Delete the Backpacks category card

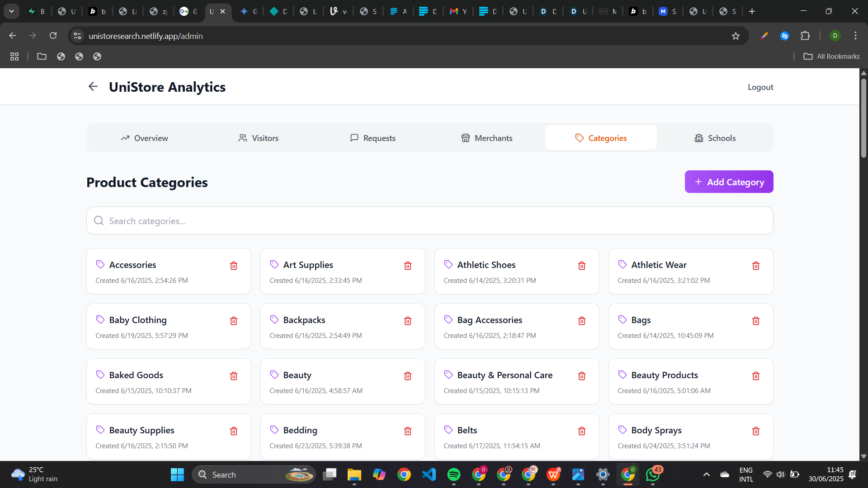coord(408,321)
